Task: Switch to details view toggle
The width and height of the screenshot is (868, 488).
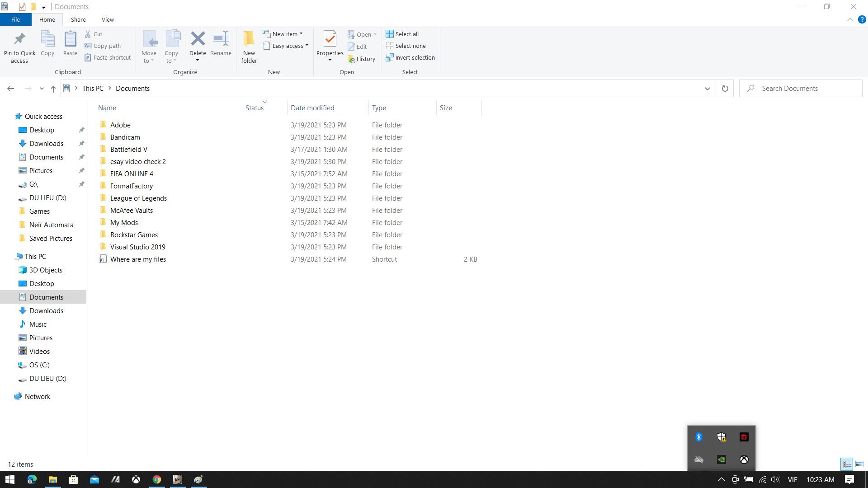Action: click(x=847, y=464)
